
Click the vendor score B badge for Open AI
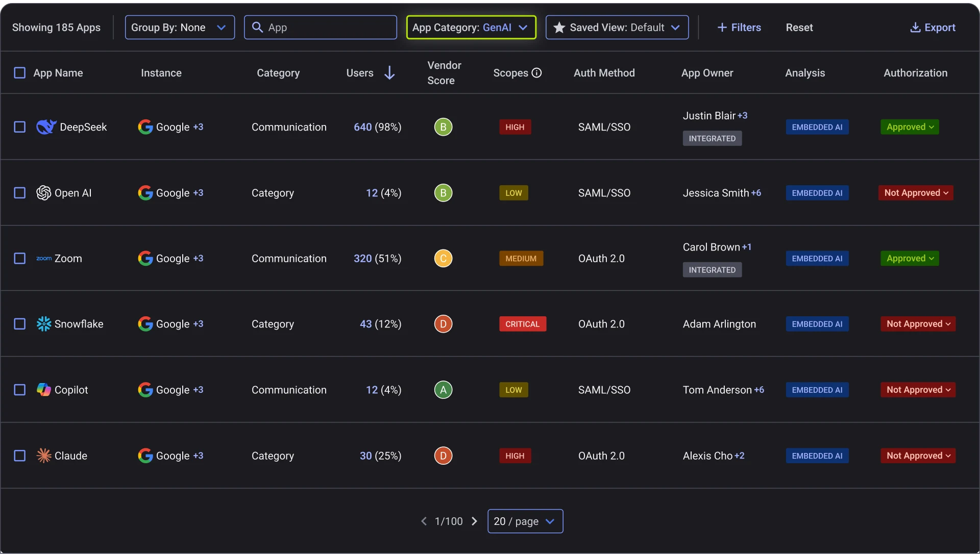point(443,193)
